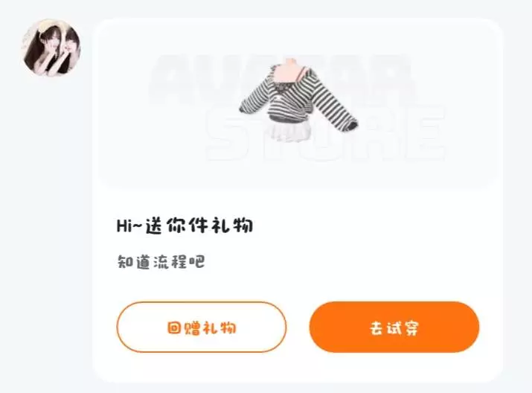Image resolution: width=532 pixels, height=393 pixels.
Task: Tap the orange 试穿 label text
Action: (x=403, y=327)
